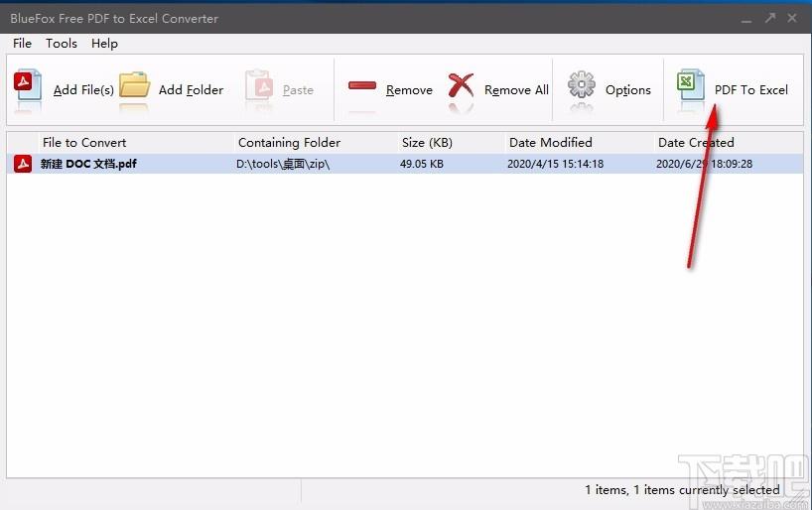Close the BlueFox converter window
The image size is (812, 510).
click(792, 18)
